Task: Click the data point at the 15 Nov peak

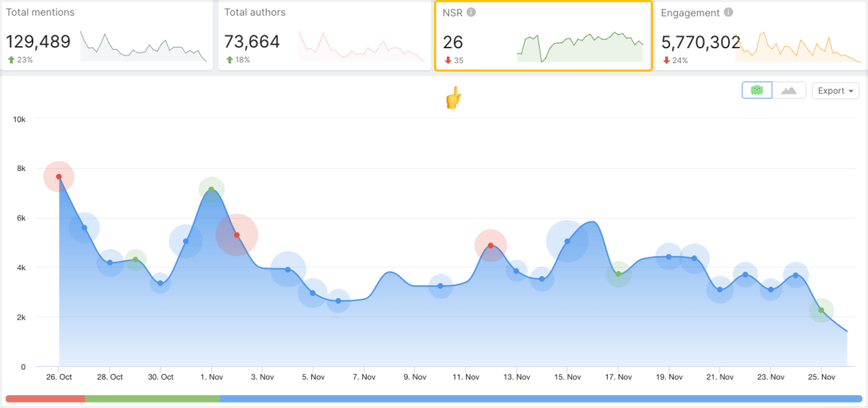Action: pos(567,240)
